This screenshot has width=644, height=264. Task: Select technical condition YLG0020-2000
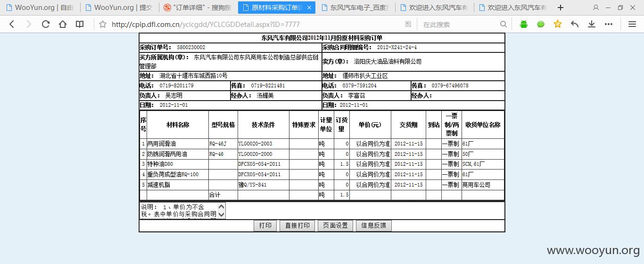(255, 154)
